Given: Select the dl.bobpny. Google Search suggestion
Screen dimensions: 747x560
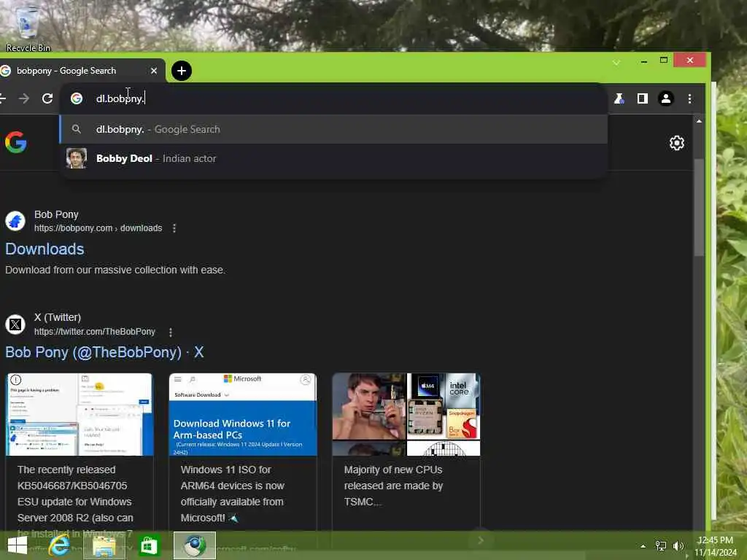Looking at the screenshot, I should click(x=333, y=130).
